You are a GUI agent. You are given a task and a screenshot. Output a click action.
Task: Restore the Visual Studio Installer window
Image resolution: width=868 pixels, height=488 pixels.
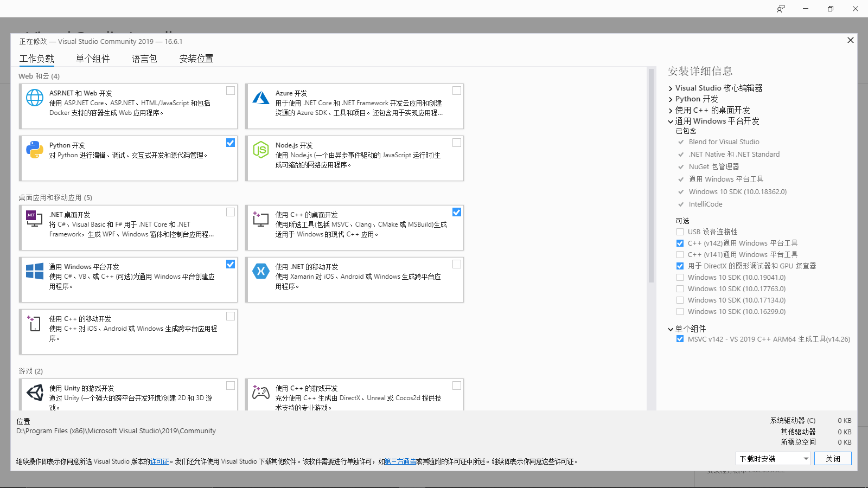point(831,9)
